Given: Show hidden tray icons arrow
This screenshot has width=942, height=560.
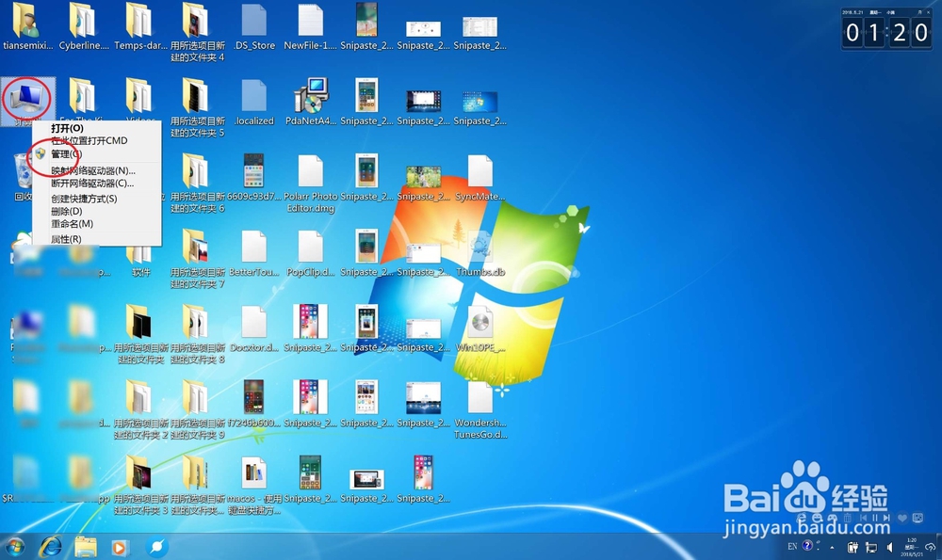Looking at the screenshot, I should 832,548.
